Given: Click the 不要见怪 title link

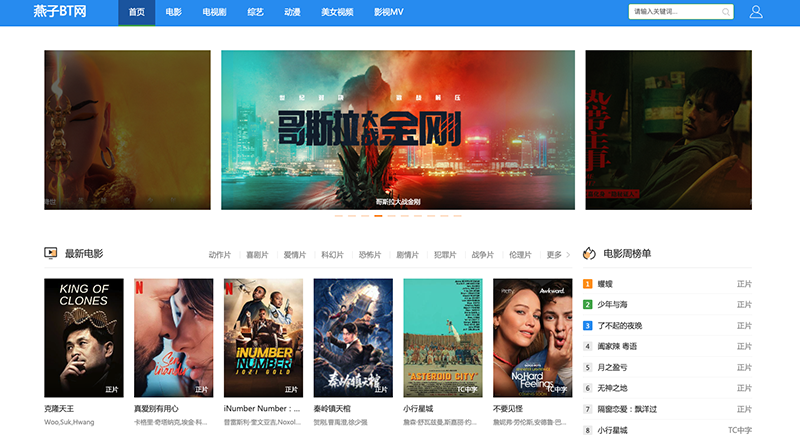Looking at the screenshot, I should [x=508, y=409].
